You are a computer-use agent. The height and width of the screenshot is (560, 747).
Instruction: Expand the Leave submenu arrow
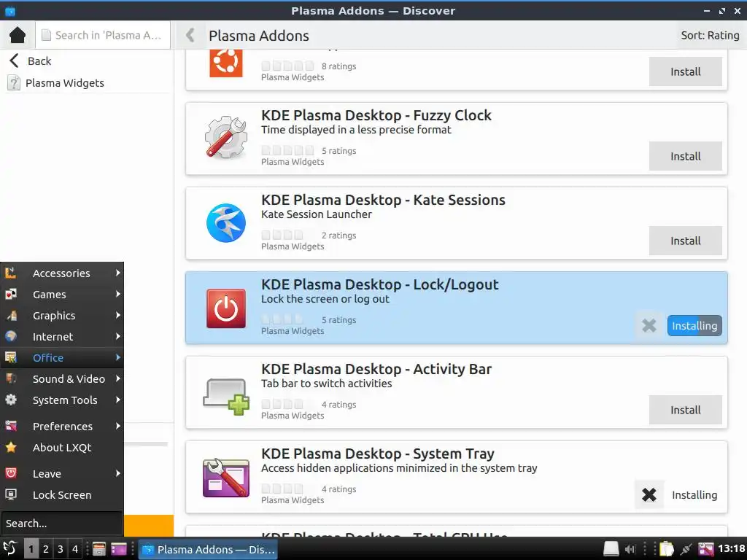[x=117, y=474]
